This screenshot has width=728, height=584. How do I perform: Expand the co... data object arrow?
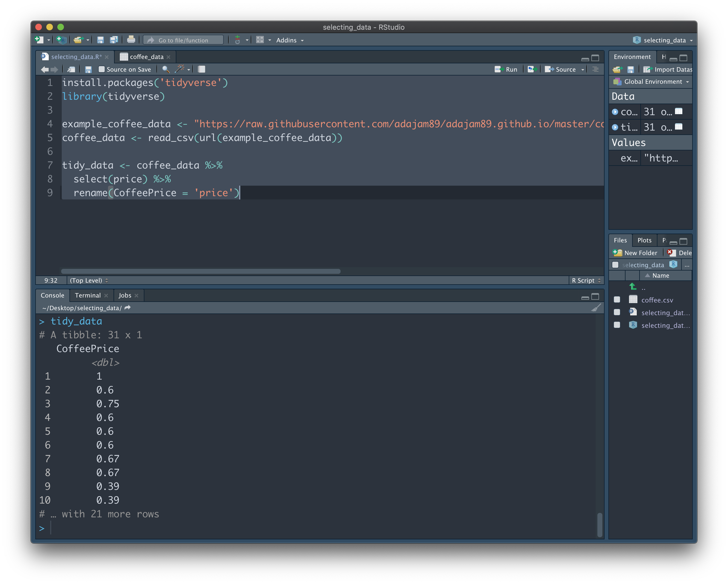click(615, 112)
